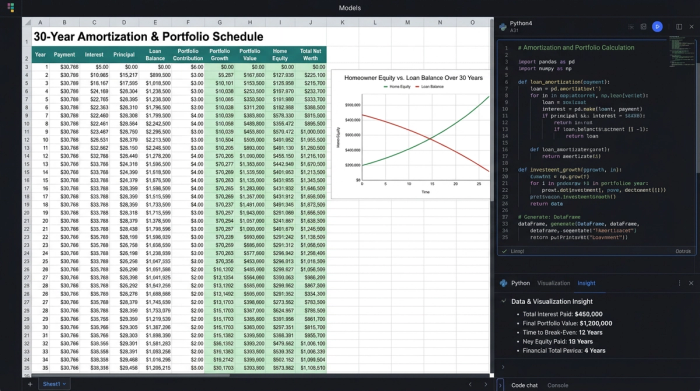Image resolution: width=700 pixels, height=391 pixels.
Task: Click the chart title Homeowner Equity vs. Loan Balance
Action: 413,78
